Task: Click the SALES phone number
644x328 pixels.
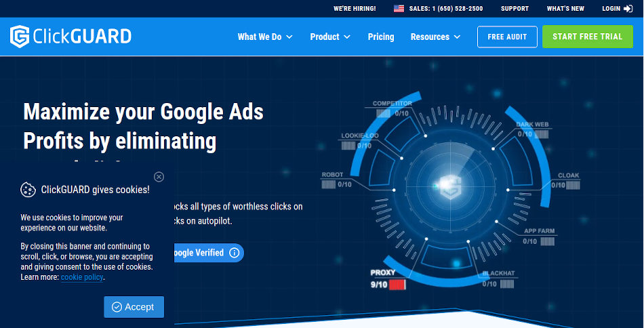Action: [446, 9]
